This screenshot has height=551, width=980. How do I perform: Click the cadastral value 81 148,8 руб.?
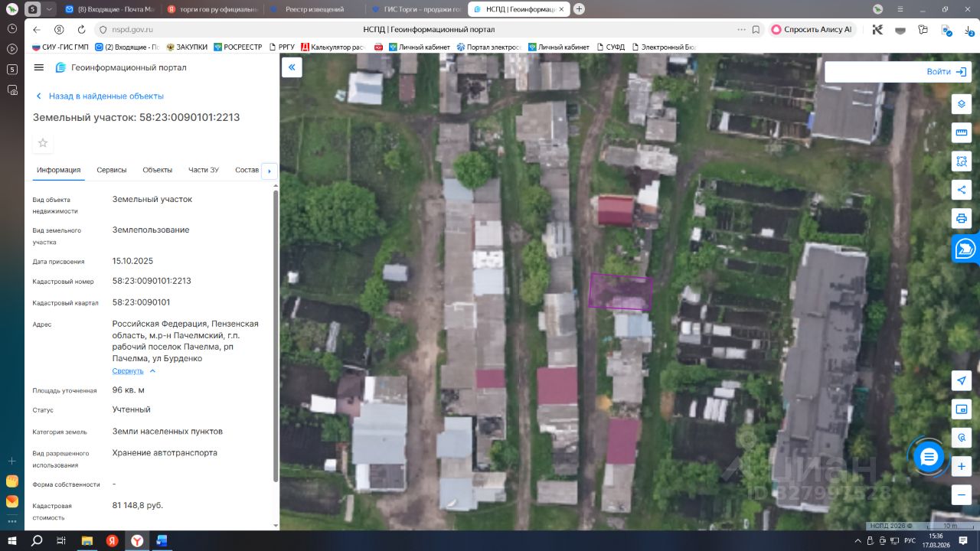pyautogui.click(x=138, y=505)
